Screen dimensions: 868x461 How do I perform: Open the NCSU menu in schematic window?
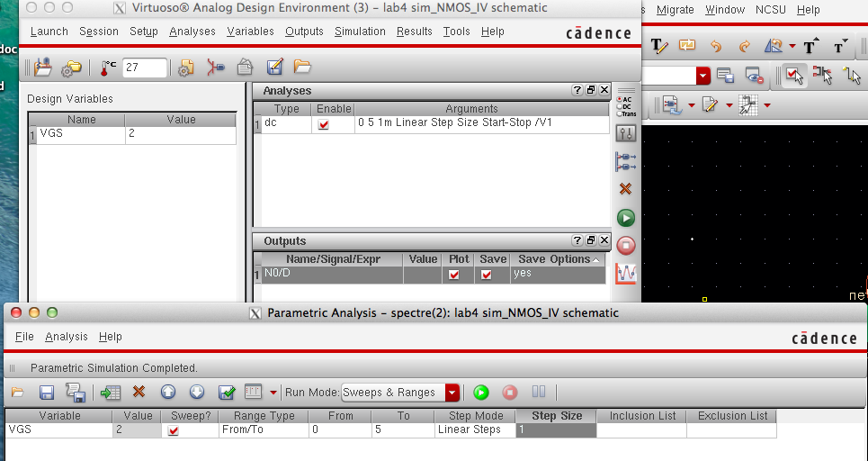(x=771, y=10)
